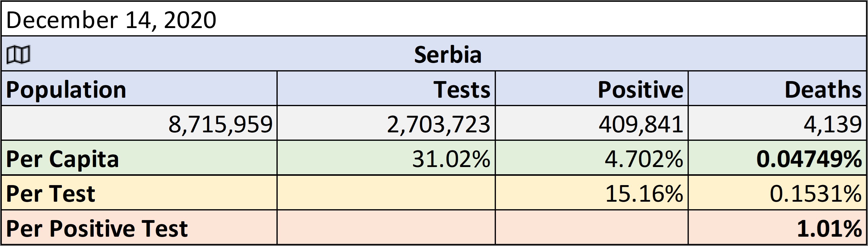This screenshot has height=246, width=868.
Task: Click the Deaths column header
Action: (777, 89)
